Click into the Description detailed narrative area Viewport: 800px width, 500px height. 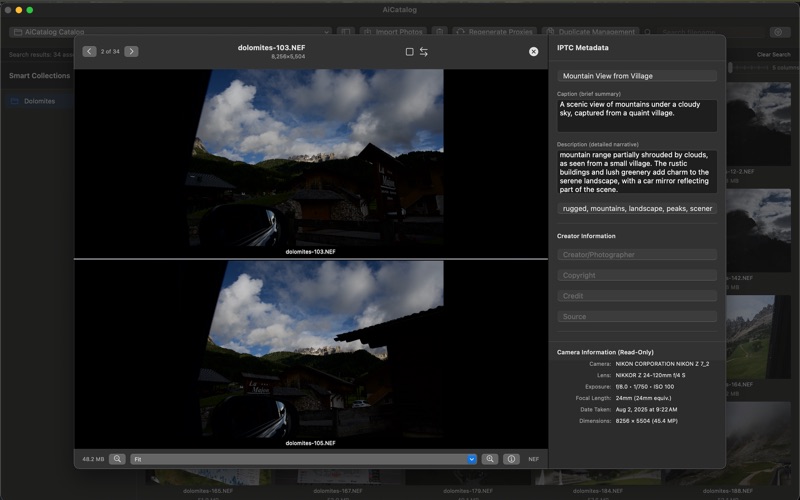click(637, 172)
